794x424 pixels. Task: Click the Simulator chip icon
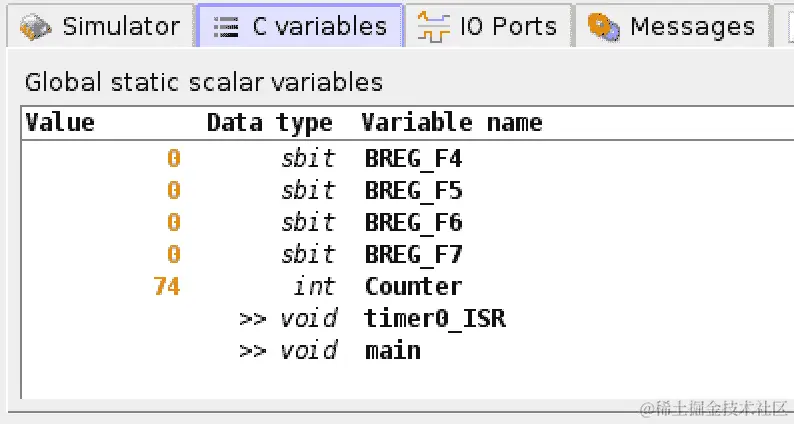35,27
